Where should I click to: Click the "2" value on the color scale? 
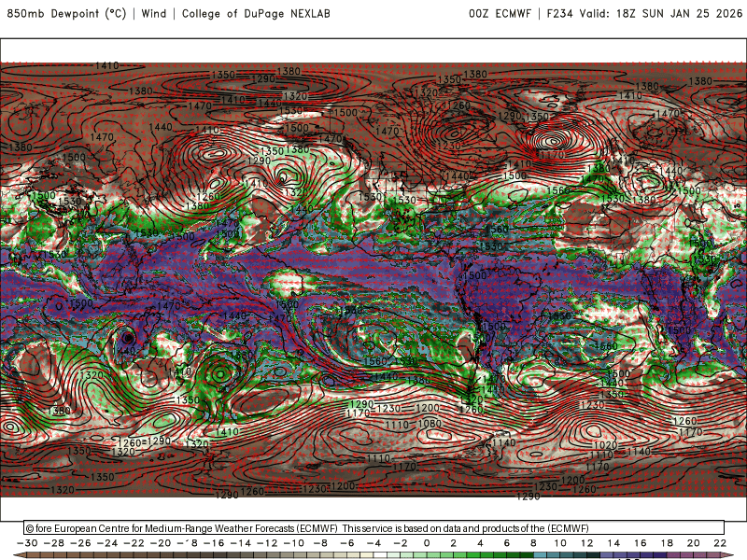[454, 543]
